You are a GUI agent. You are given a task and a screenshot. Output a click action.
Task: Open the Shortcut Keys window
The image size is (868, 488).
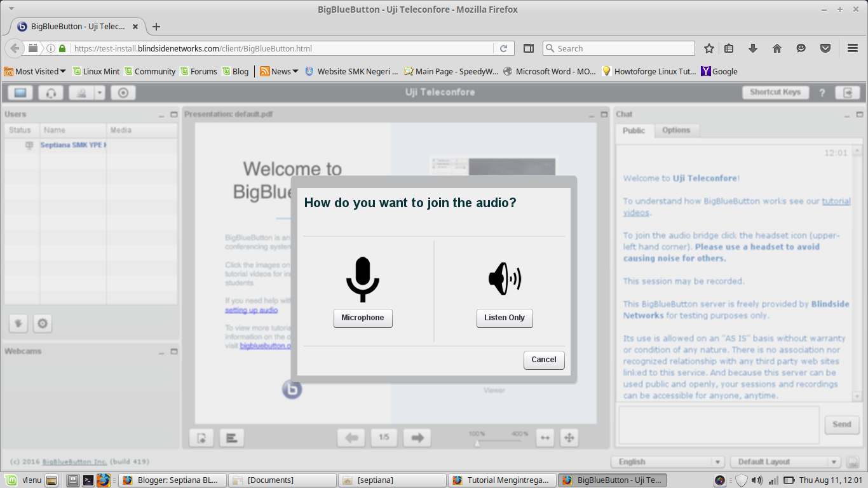775,93
